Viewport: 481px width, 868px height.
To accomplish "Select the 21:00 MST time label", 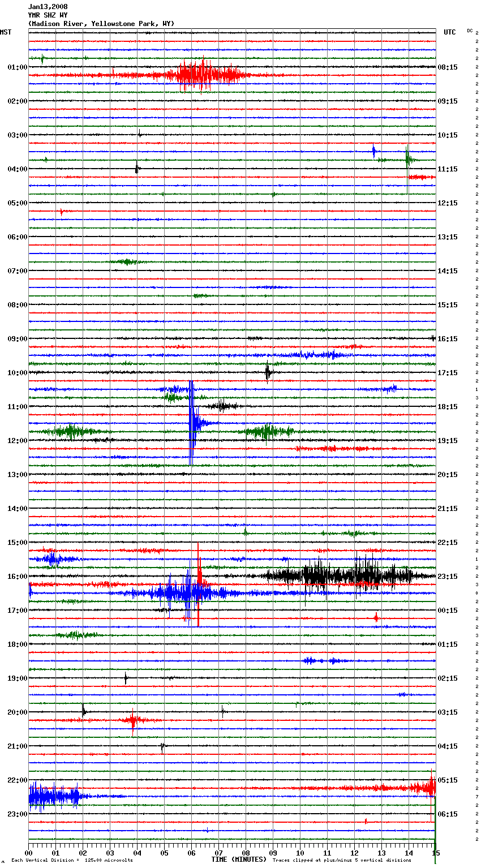I will click(17, 746).
